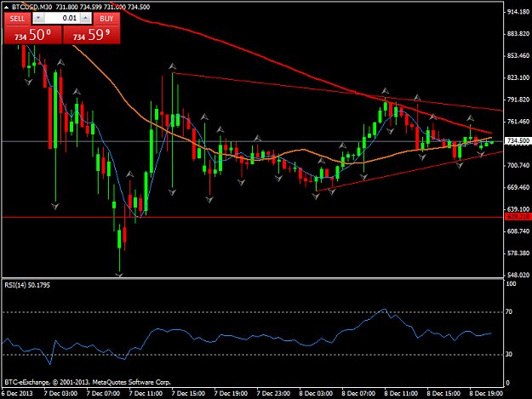Click the time axis label 7 Dec 03:00

pos(60,394)
